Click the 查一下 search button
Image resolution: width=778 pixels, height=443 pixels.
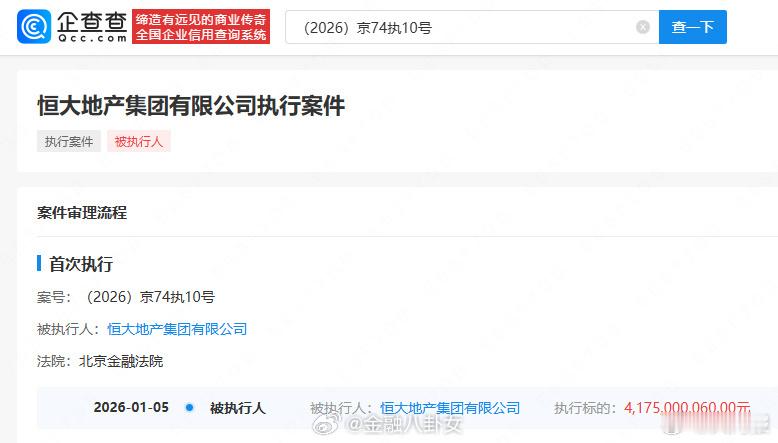click(x=693, y=27)
